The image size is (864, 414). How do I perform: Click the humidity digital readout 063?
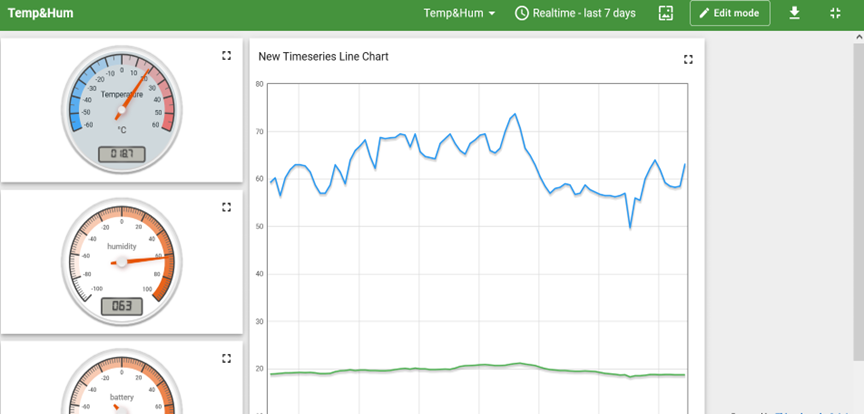click(121, 306)
